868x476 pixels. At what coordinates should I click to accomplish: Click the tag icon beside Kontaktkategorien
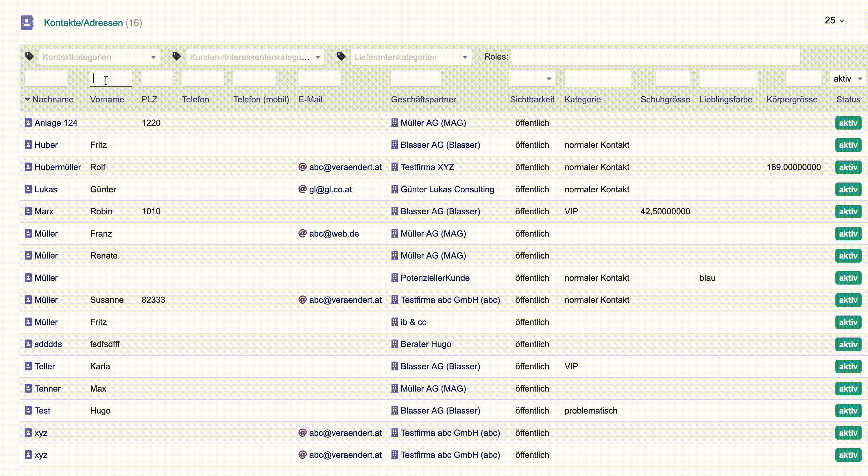point(30,57)
